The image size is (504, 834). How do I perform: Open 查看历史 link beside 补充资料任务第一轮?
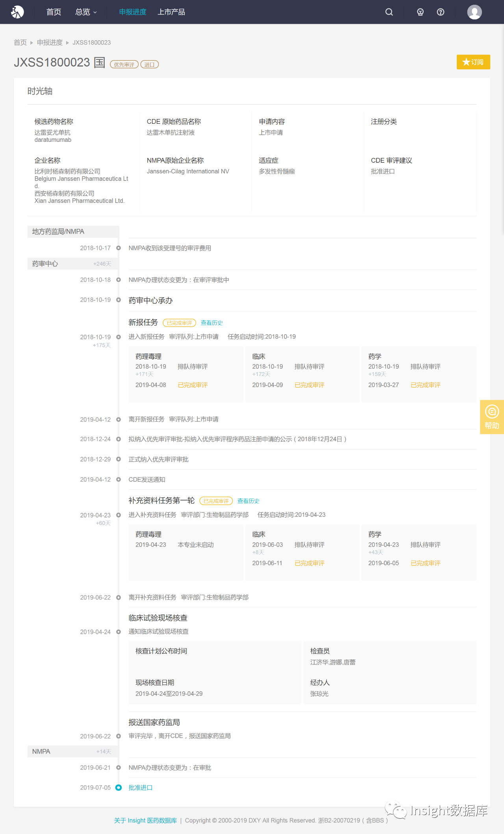tap(248, 501)
